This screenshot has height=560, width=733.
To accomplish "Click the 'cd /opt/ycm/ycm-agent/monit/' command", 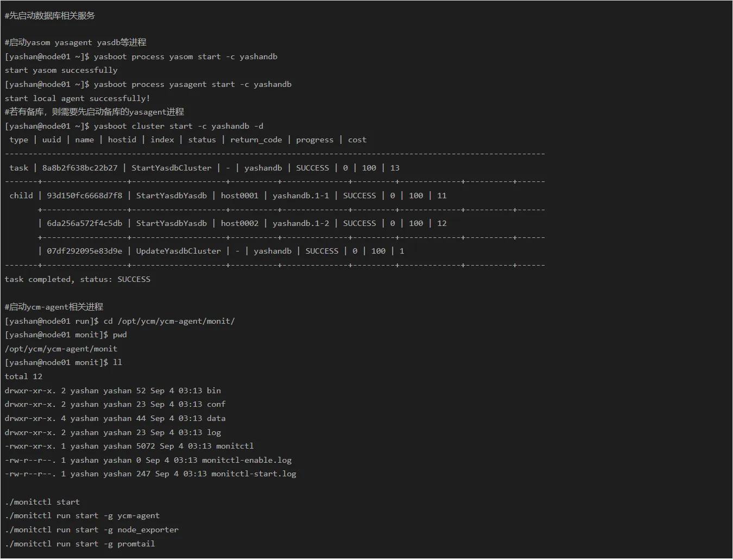I will point(169,321).
